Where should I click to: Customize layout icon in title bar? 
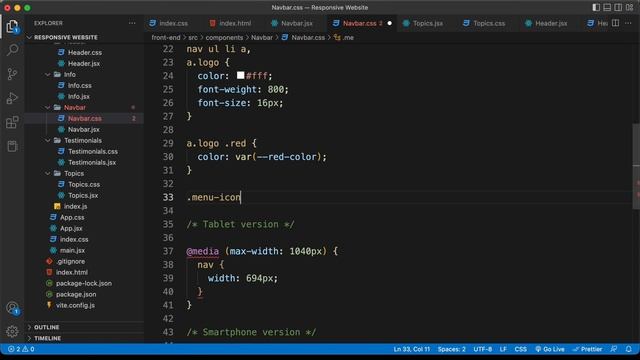click(x=629, y=7)
